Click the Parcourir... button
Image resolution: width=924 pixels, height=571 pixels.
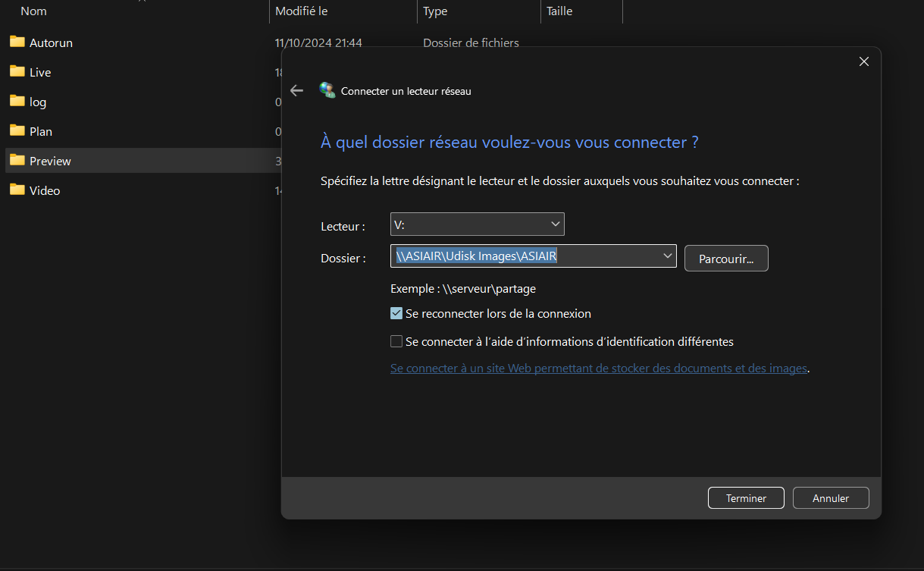click(726, 259)
